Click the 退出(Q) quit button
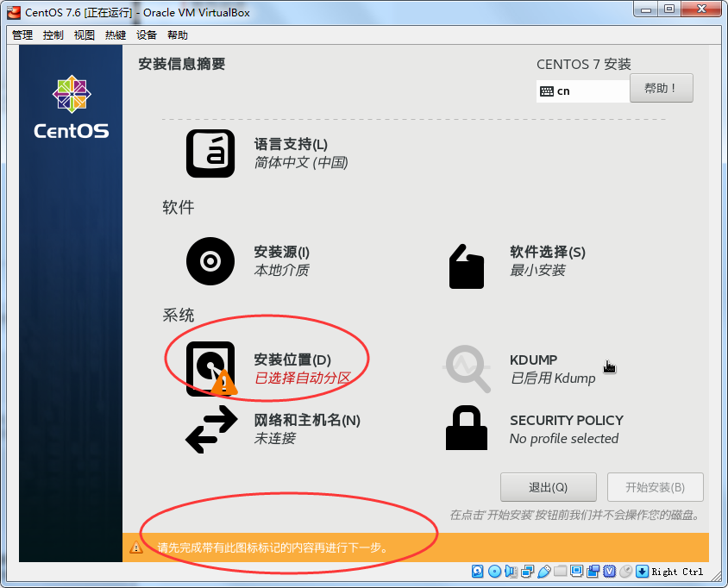This screenshot has width=728, height=588. [x=549, y=487]
